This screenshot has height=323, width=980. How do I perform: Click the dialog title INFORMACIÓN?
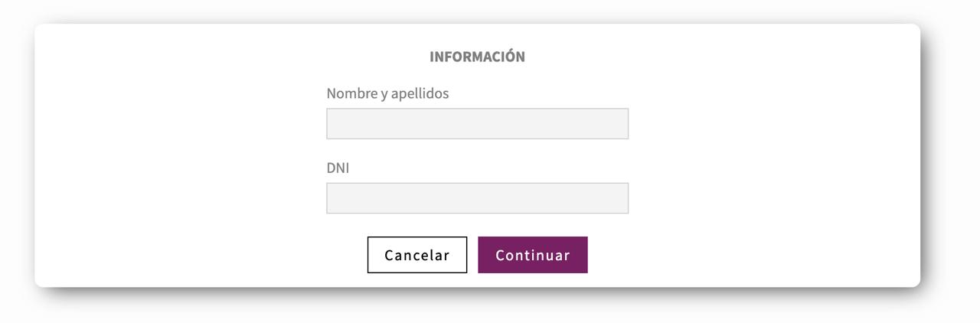coord(477,57)
